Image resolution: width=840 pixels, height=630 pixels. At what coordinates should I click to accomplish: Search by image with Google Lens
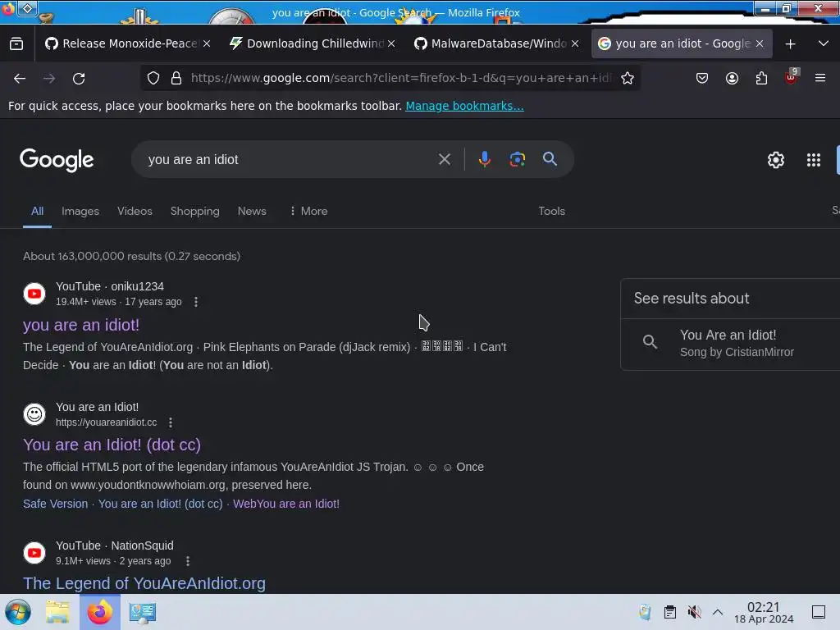pos(517,159)
